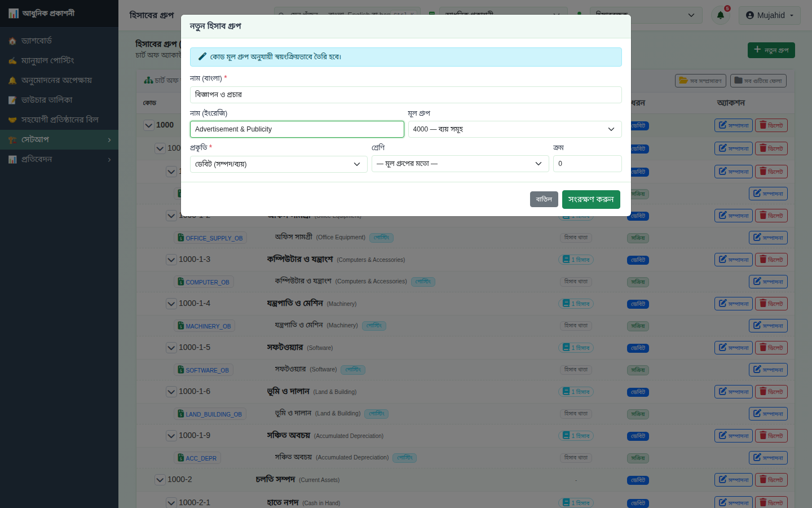Viewport: 812px width, 508px height.
Task: Click the 1 হিসাব badge in 1000-1-4 row
Action: [576, 304]
